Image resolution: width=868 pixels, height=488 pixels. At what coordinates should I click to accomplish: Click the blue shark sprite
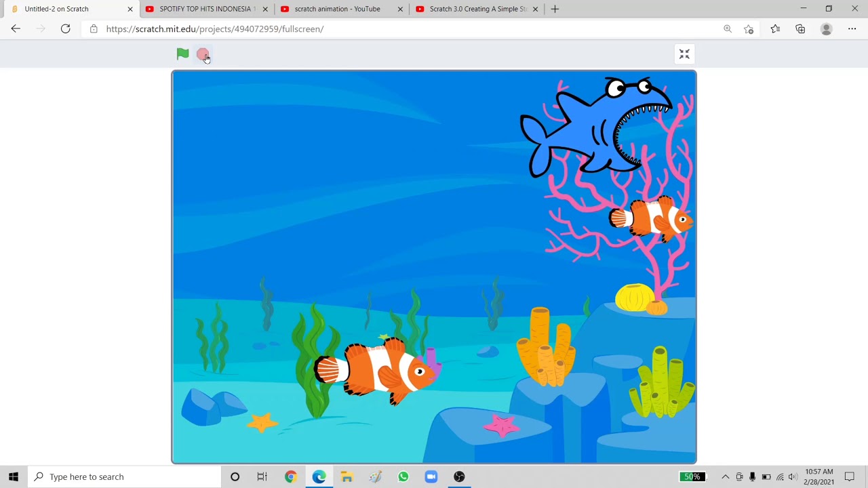click(x=597, y=127)
